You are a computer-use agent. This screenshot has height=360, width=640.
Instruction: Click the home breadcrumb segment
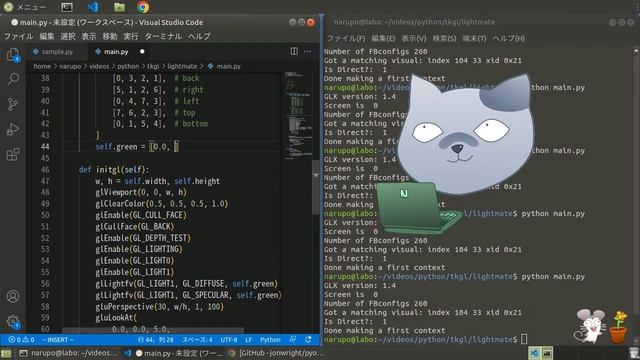42,66
